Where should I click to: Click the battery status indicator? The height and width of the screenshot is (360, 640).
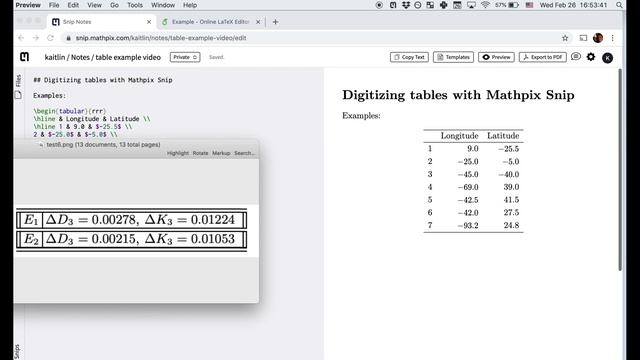coord(507,5)
